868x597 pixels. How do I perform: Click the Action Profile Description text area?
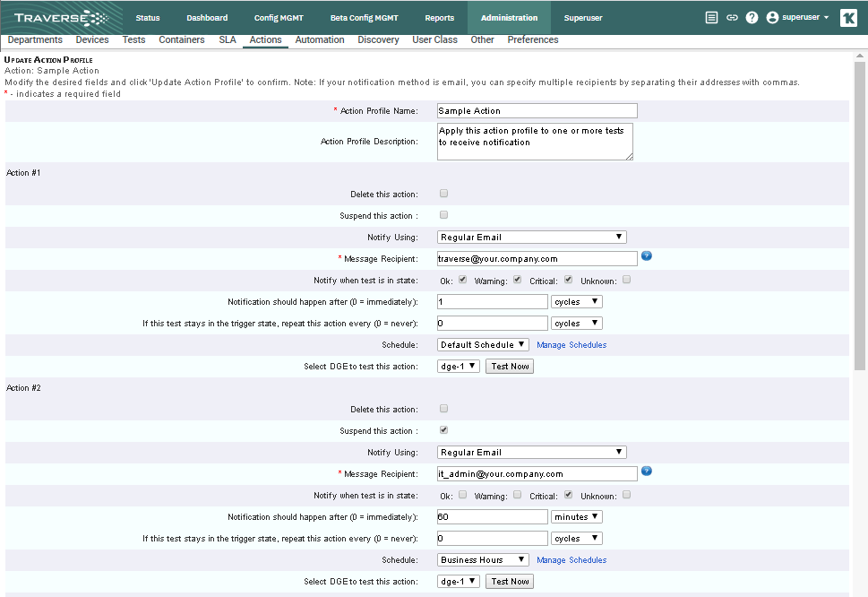pyautogui.click(x=535, y=142)
